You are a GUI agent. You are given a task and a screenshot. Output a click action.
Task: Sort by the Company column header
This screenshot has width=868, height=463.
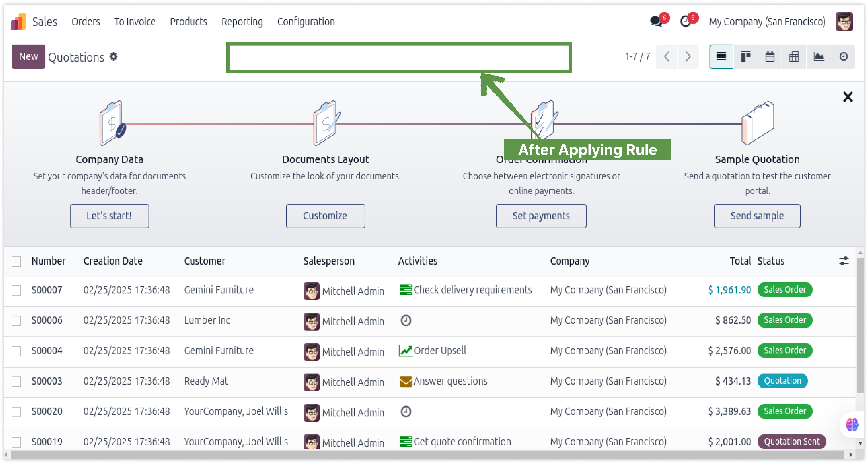(x=570, y=261)
